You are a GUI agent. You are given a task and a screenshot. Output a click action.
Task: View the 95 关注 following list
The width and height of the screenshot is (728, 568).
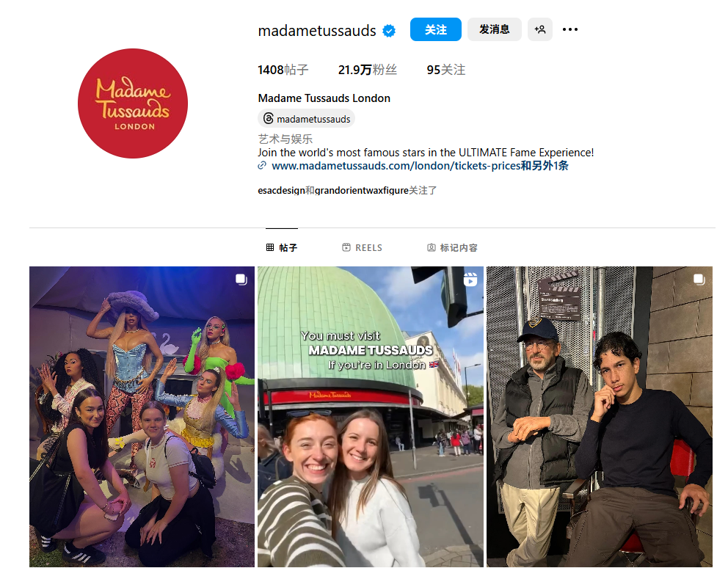click(x=445, y=70)
